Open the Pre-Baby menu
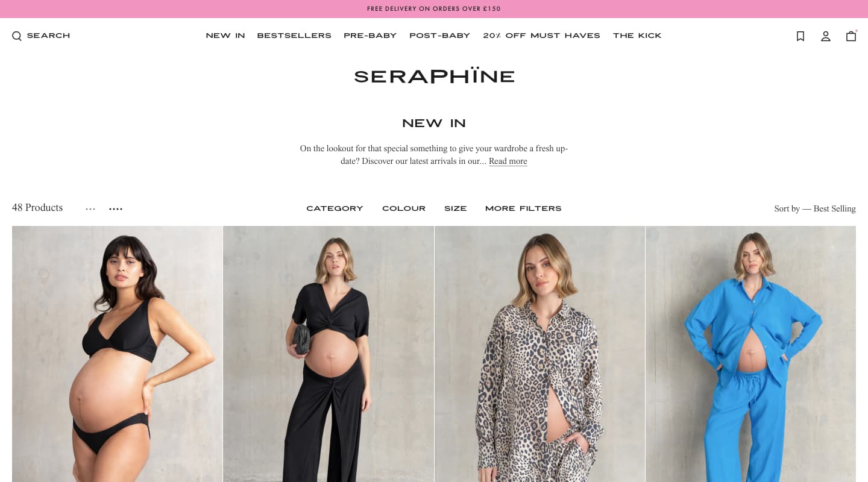Image resolution: width=868 pixels, height=482 pixels. 370,36
